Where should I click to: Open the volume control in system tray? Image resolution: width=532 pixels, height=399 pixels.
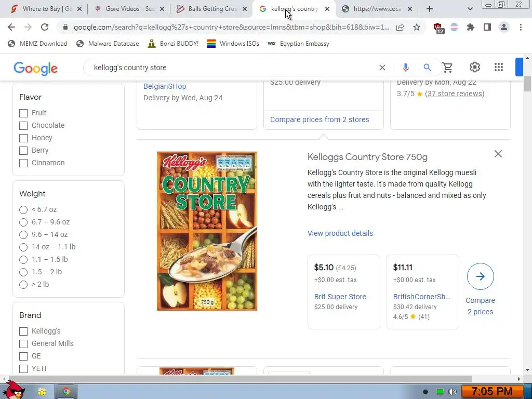pyautogui.click(x=452, y=392)
